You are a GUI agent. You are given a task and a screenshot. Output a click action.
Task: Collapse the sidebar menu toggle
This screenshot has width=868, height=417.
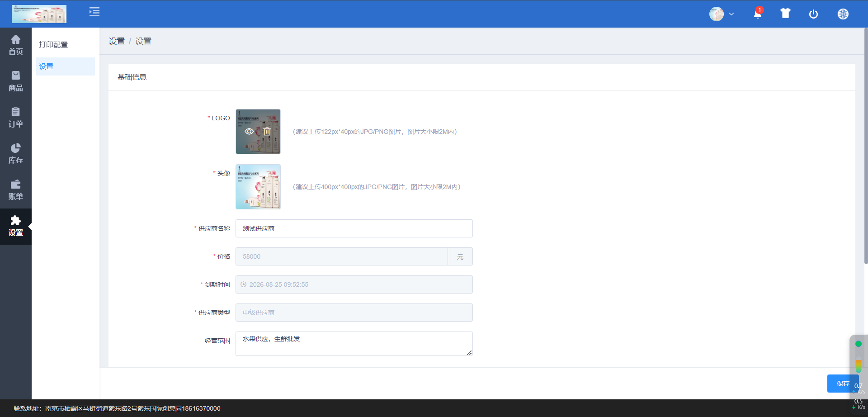94,12
